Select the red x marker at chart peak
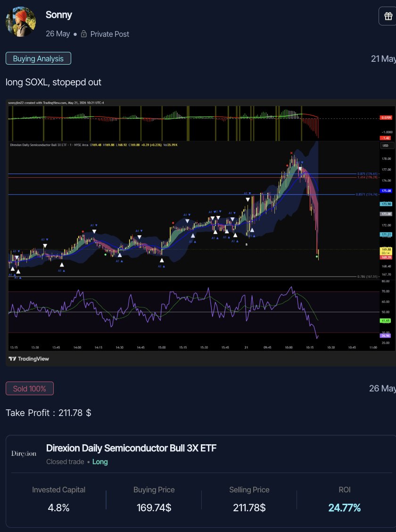The height and width of the screenshot is (532, 396). click(x=291, y=153)
